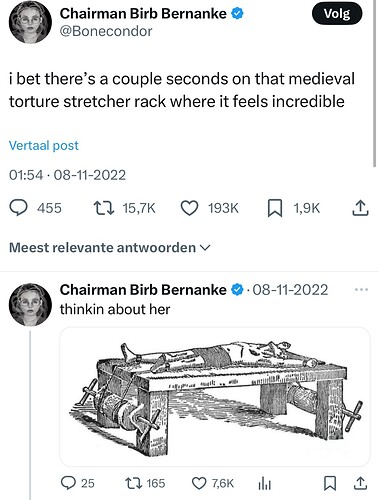Bookmark the 'thinkin about her' reply

(x=330, y=483)
